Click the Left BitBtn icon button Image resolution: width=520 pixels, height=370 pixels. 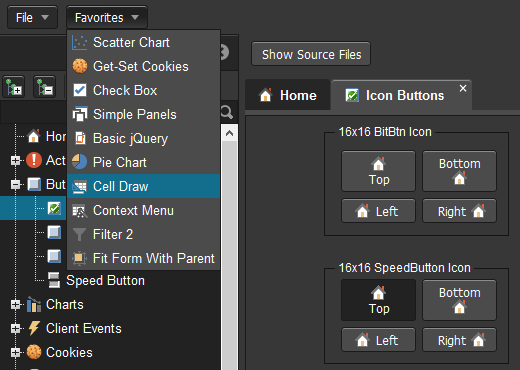(378, 211)
